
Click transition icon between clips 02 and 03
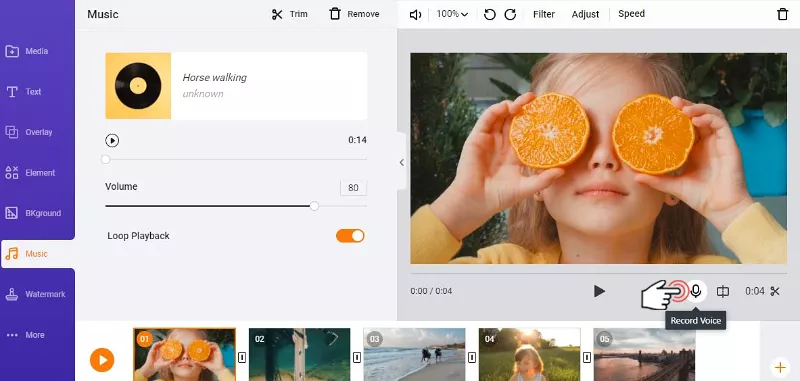point(357,358)
